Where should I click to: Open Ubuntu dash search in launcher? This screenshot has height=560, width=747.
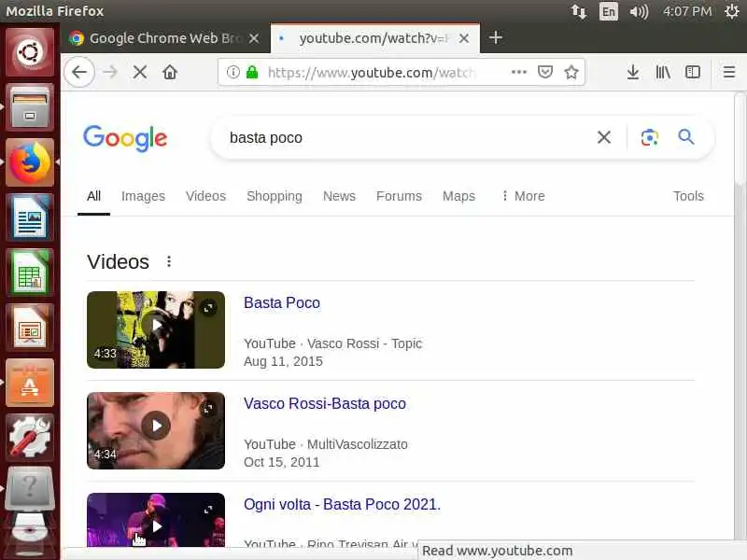click(x=30, y=52)
